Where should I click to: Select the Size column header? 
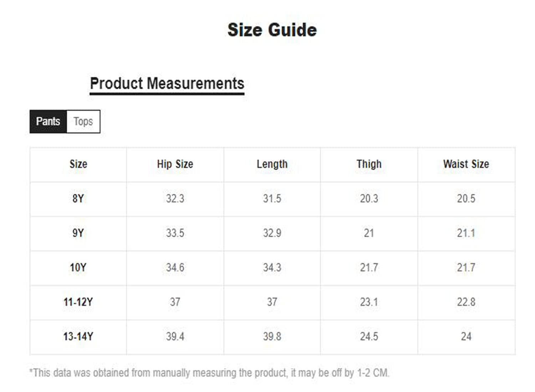(78, 164)
